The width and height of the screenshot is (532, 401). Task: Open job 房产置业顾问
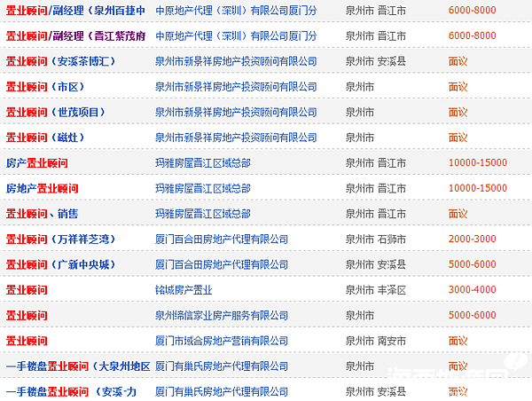(37, 163)
